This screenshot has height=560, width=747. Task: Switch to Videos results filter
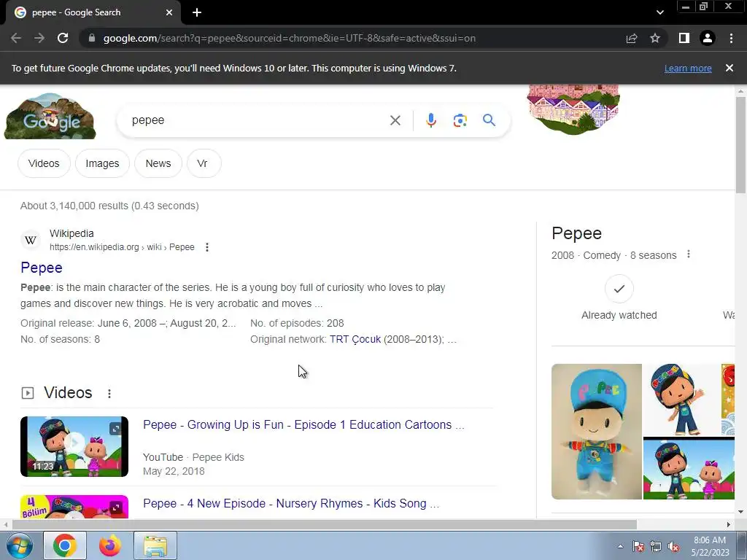[x=44, y=163]
